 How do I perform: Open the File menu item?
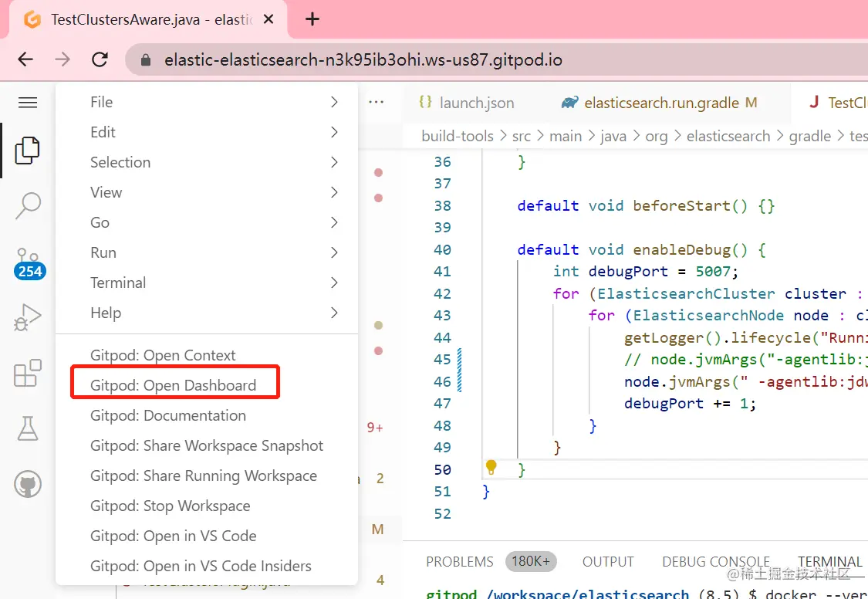tap(207, 102)
